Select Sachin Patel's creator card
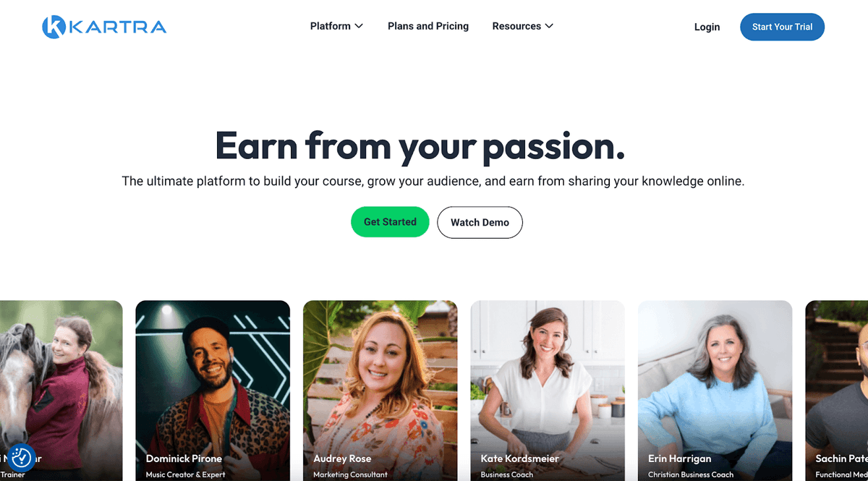The height and width of the screenshot is (481, 868). click(837, 391)
